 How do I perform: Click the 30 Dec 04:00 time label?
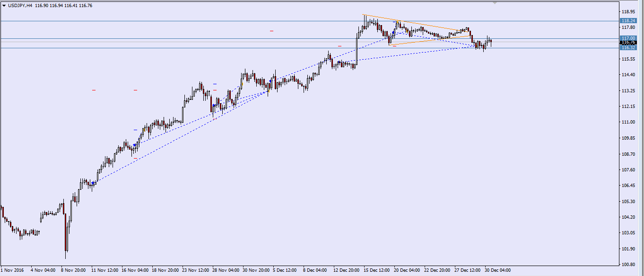[x=498, y=270]
